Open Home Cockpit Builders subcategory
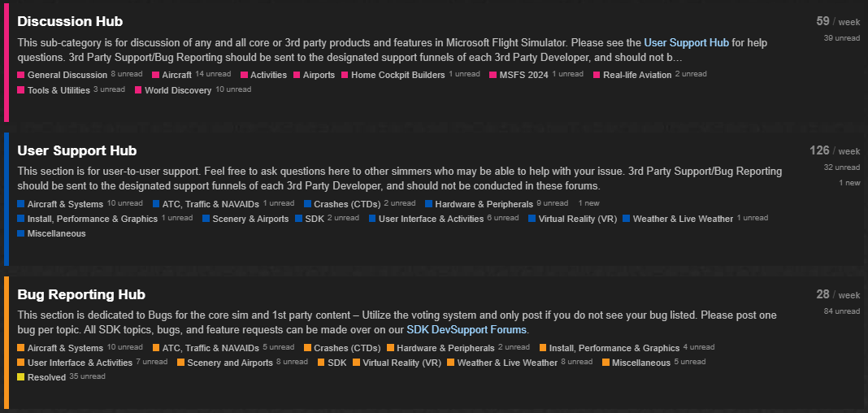Viewport: 868px width, 413px height. tap(397, 75)
